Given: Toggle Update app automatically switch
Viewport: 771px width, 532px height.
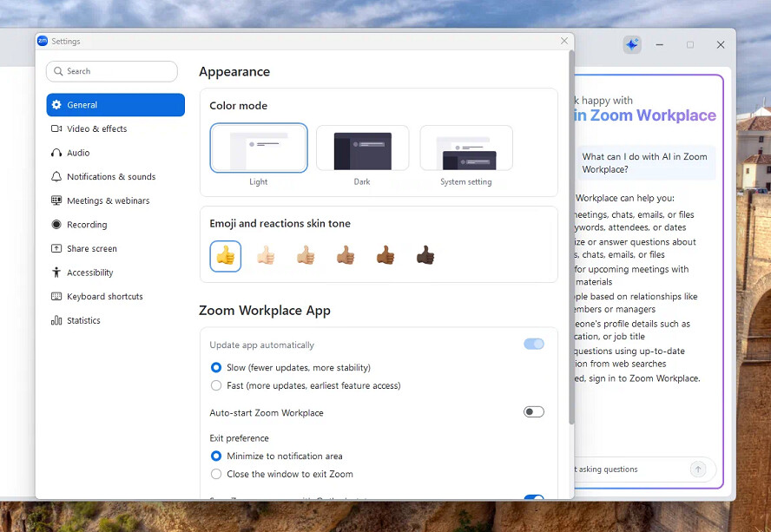Looking at the screenshot, I should click(x=533, y=345).
